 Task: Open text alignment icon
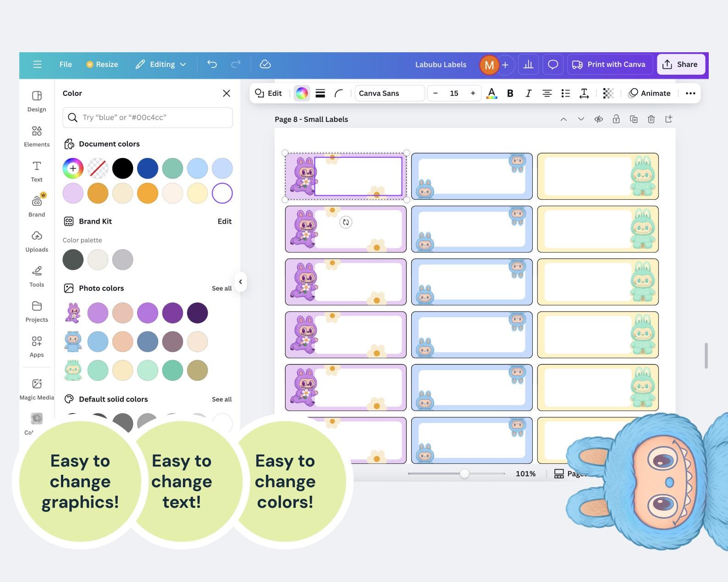tap(547, 93)
